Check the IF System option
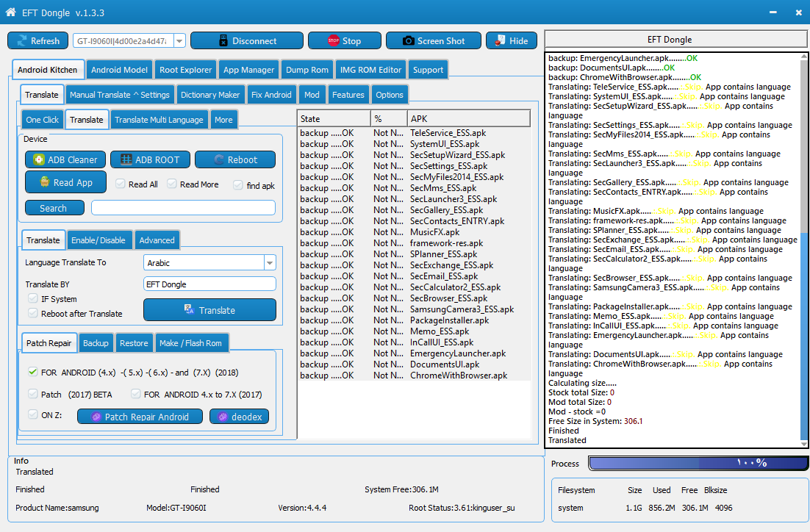 (33, 298)
